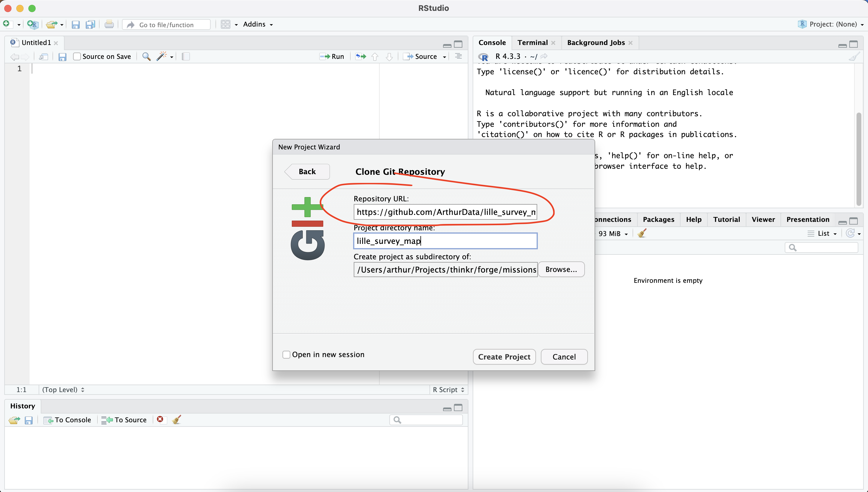
Task: Click Save current document icon in main toolbar
Action: pyautogui.click(x=75, y=24)
